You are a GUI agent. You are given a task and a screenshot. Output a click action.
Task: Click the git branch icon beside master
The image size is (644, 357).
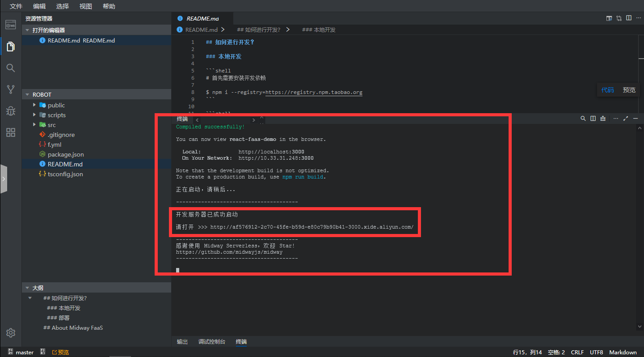(x=10, y=352)
